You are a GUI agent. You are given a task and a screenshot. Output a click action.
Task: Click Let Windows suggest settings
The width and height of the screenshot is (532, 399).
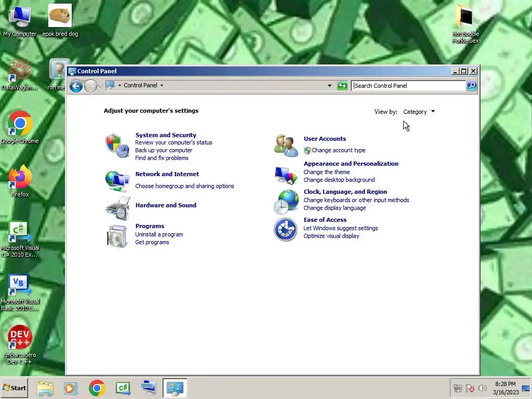tap(341, 229)
